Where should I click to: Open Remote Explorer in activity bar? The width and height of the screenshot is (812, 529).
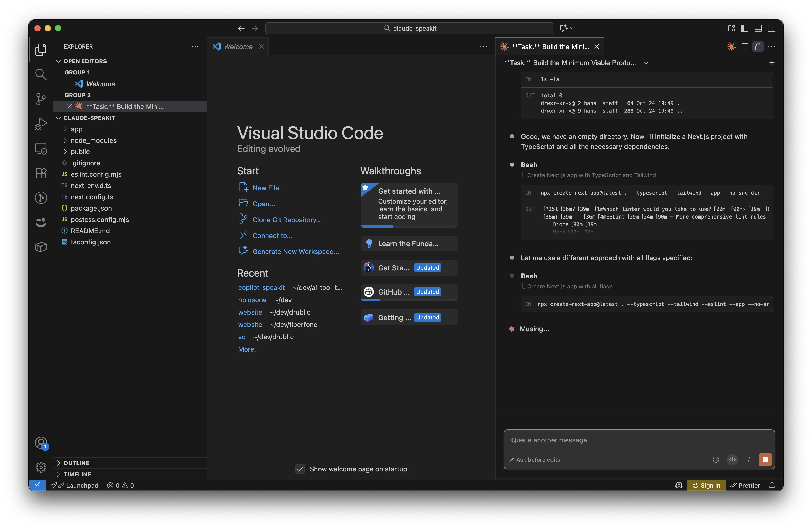(41, 148)
